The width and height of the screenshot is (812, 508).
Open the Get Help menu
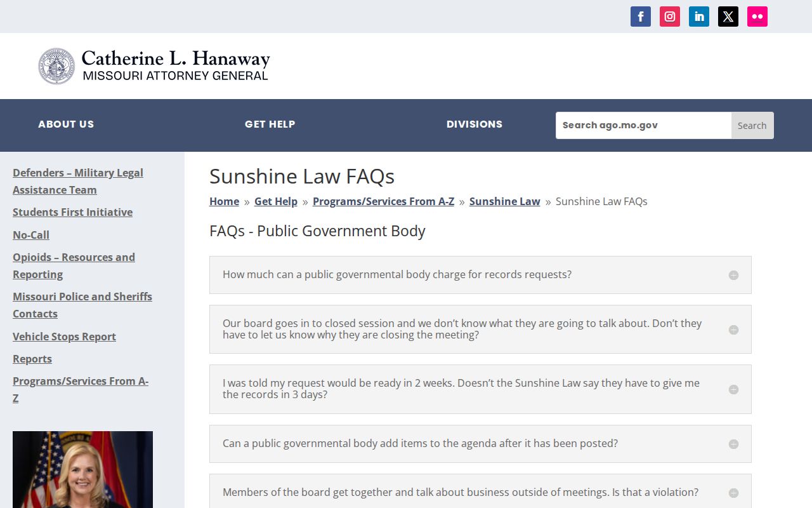pyautogui.click(x=270, y=124)
